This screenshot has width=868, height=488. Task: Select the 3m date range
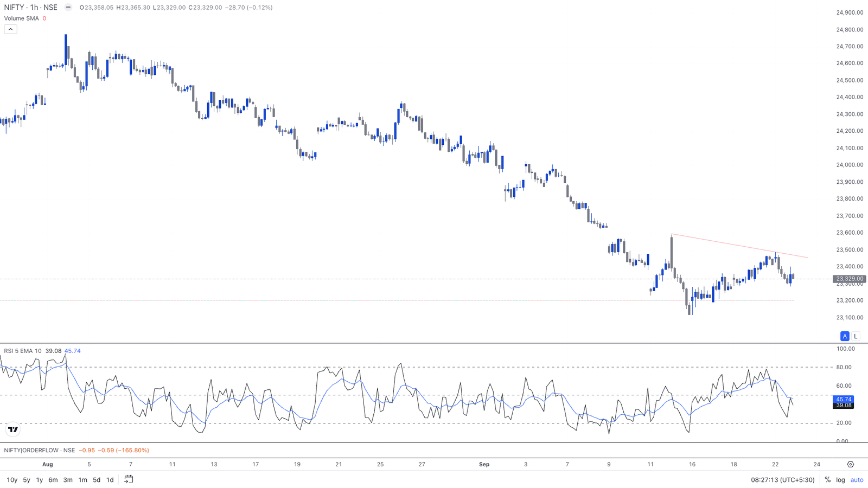[68, 480]
